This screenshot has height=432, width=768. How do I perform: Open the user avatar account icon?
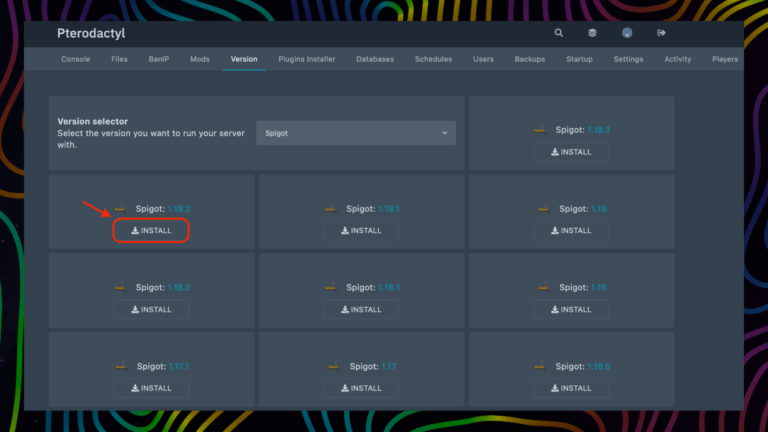pos(627,33)
